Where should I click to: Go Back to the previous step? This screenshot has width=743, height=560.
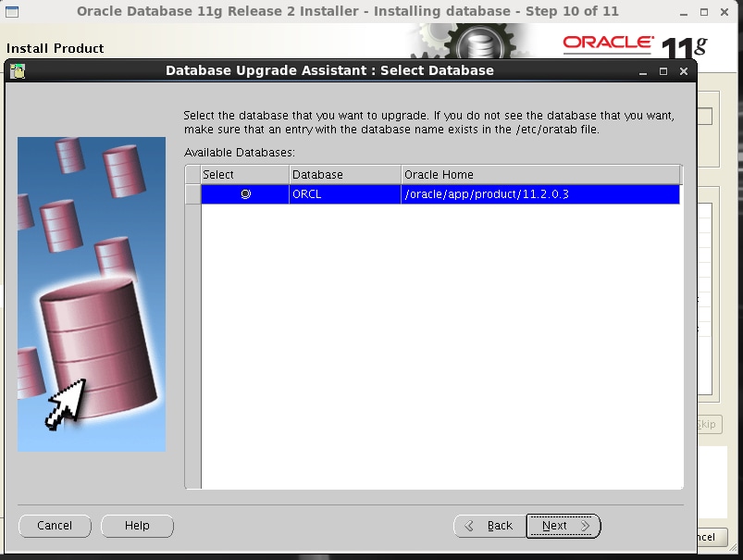point(489,526)
